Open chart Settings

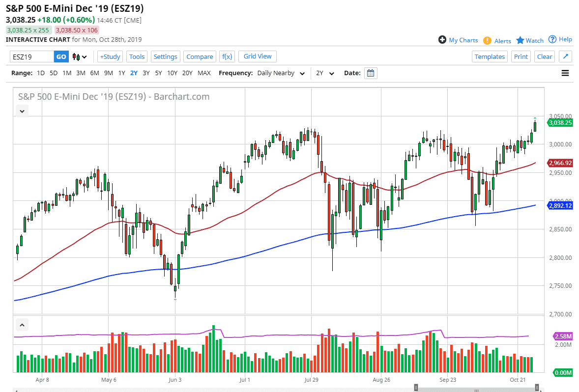(x=165, y=56)
